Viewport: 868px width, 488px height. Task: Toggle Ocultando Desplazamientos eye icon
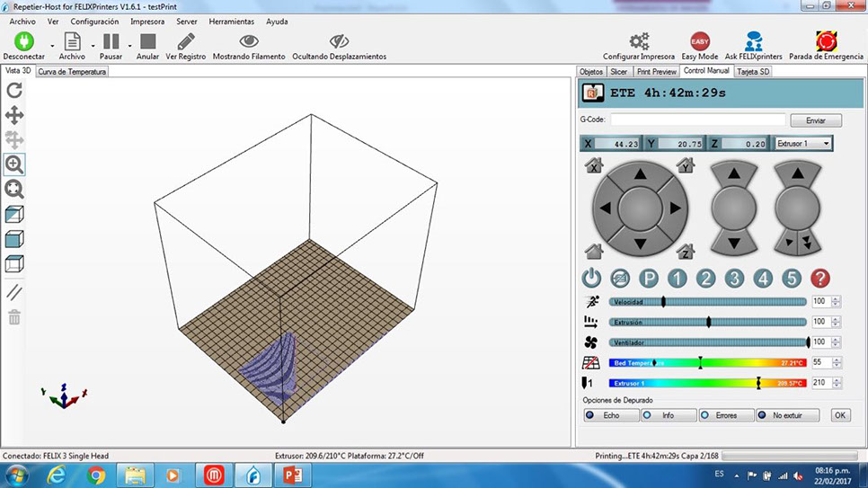point(339,41)
